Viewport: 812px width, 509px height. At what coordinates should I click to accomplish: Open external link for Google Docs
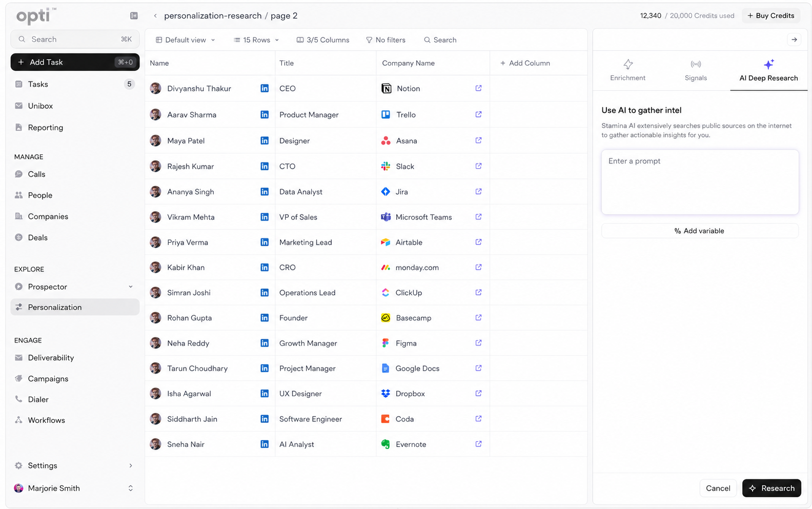478,368
